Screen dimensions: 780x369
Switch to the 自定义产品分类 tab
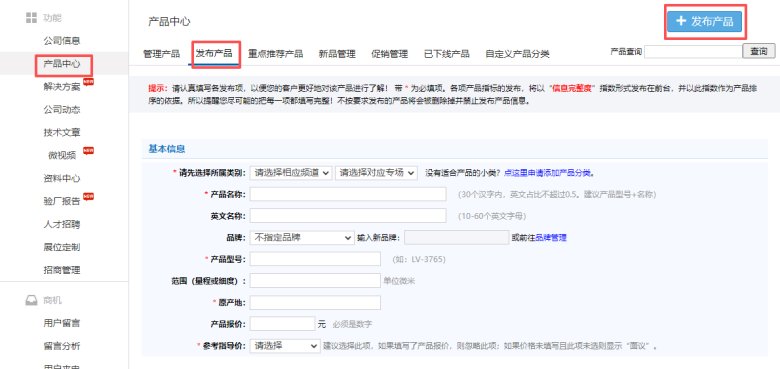[x=517, y=54]
